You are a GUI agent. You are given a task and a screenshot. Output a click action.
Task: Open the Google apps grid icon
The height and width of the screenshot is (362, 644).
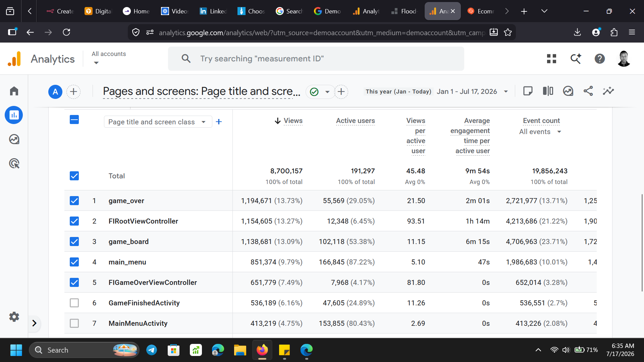click(551, 59)
